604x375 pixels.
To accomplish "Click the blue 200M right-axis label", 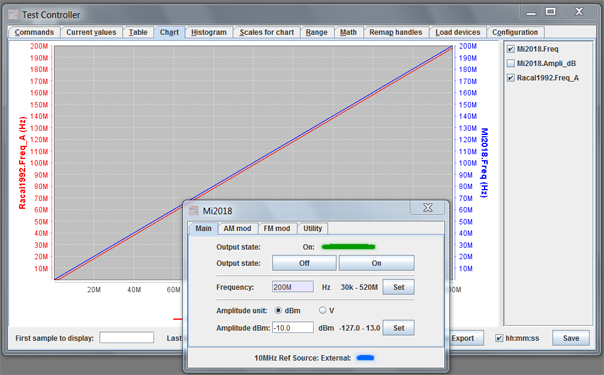I will click(468, 46).
